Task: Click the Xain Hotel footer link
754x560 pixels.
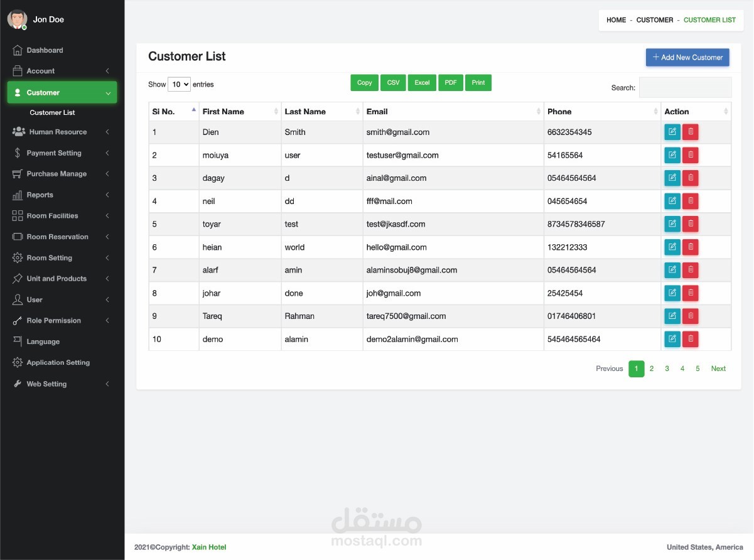Action: 209,547
